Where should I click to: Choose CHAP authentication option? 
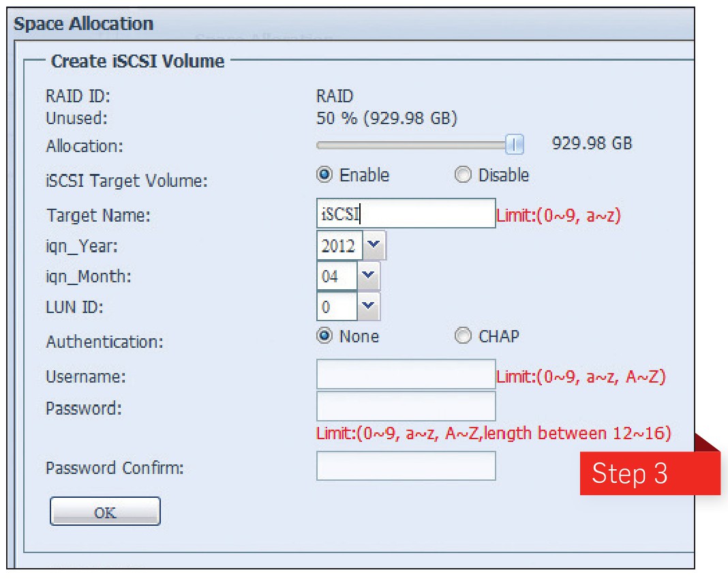point(463,336)
